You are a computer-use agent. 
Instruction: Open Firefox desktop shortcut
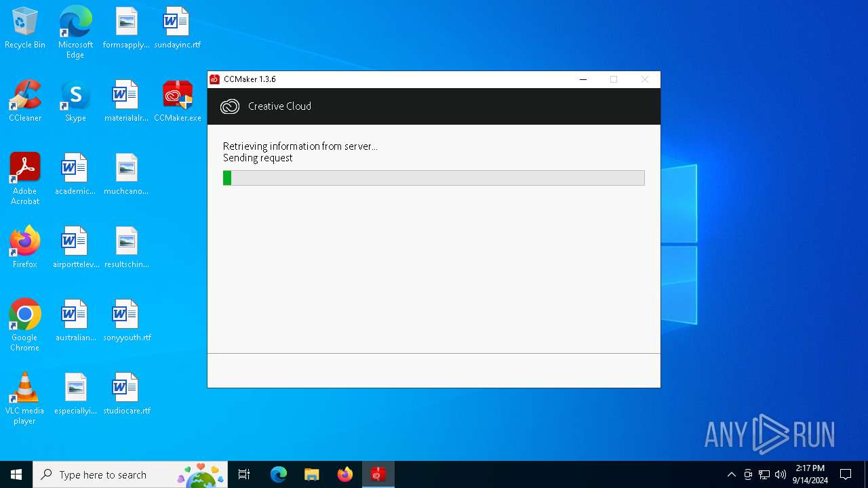pyautogui.click(x=25, y=247)
